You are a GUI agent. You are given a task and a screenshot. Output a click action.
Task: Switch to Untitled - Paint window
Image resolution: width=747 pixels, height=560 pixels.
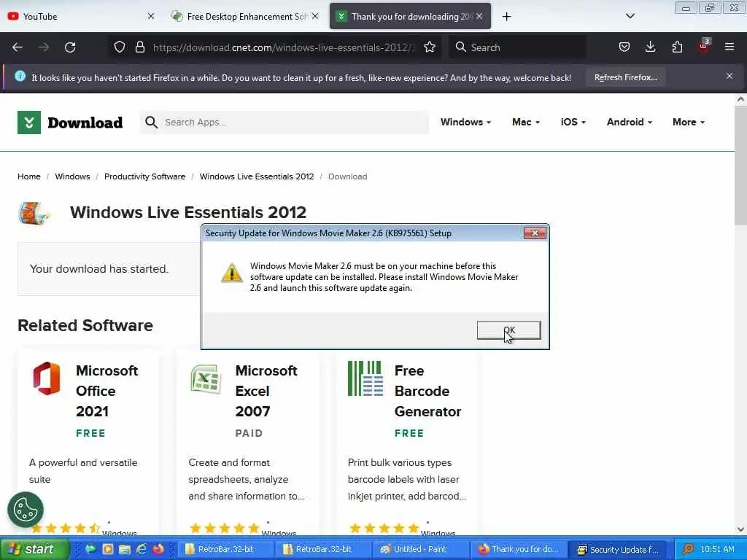coord(421,549)
